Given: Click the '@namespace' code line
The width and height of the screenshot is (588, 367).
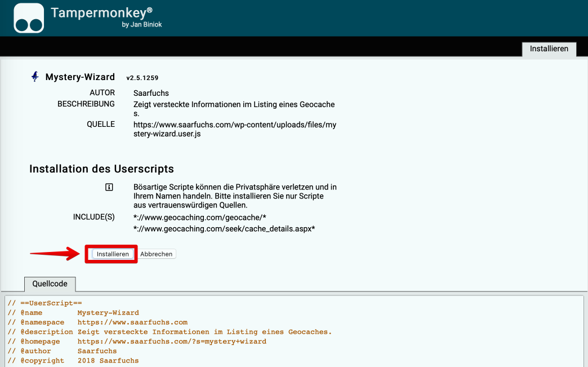Looking at the screenshot, I should pos(97,322).
